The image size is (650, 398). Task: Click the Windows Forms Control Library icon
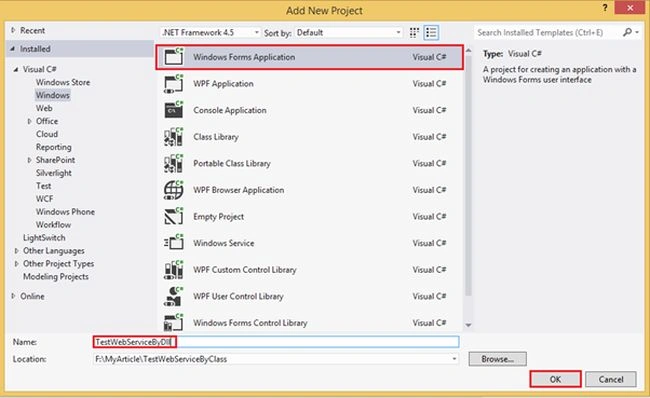[x=173, y=323]
